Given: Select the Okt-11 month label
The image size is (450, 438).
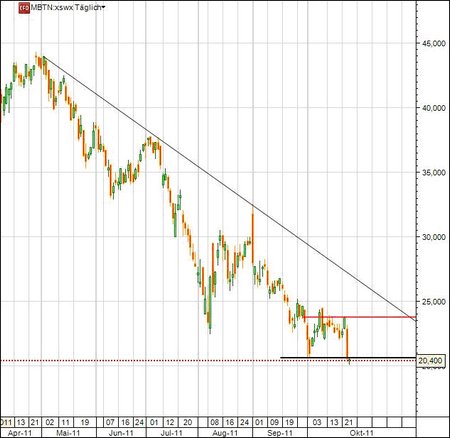Looking at the screenshot, I should pos(361,433).
